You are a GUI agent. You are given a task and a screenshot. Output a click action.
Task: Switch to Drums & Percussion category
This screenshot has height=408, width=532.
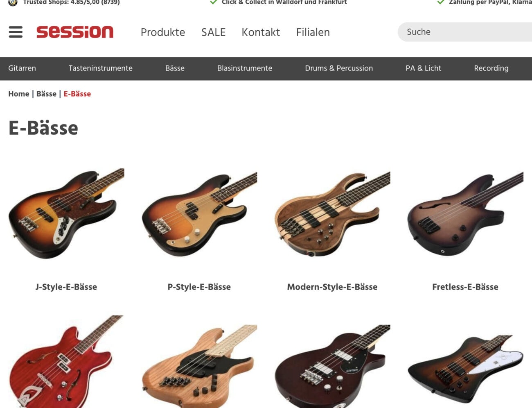pos(339,68)
